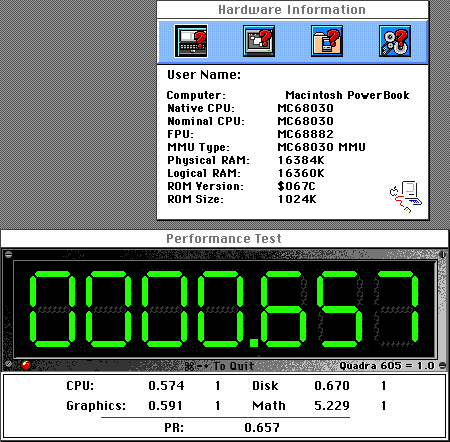Click the Quadra 605 = 1.0 label
Image resolution: width=450 pixels, height=442 pixels.
pos(387,366)
